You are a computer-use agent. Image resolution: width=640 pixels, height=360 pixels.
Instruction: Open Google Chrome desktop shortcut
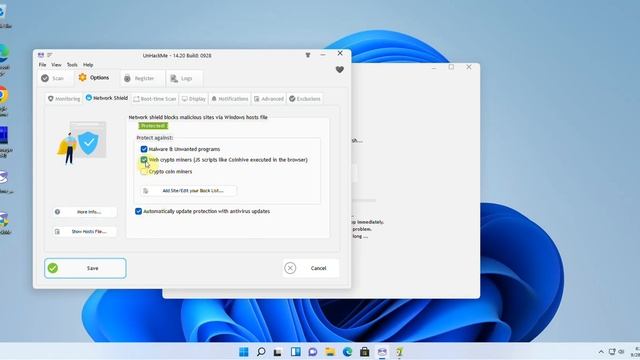click(4, 95)
